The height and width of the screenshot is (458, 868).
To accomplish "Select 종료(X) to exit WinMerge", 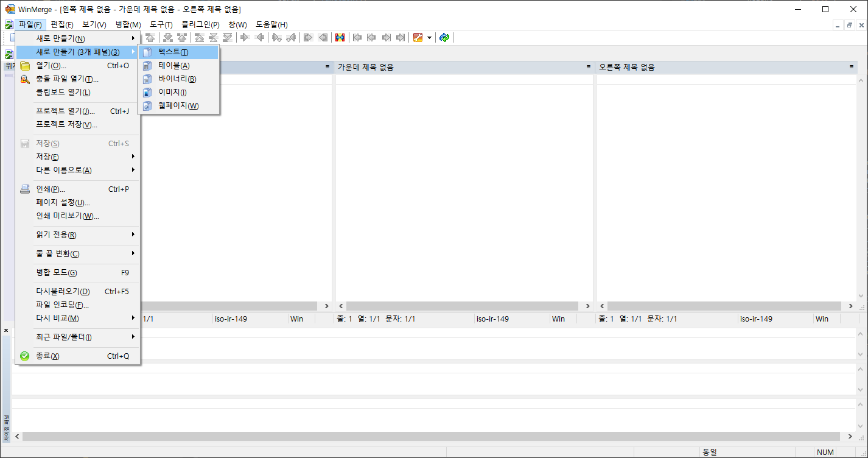I will click(x=78, y=356).
